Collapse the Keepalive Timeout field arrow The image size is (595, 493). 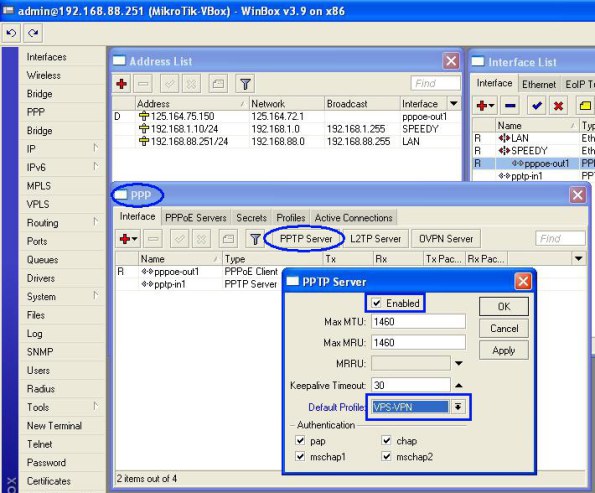(459, 386)
